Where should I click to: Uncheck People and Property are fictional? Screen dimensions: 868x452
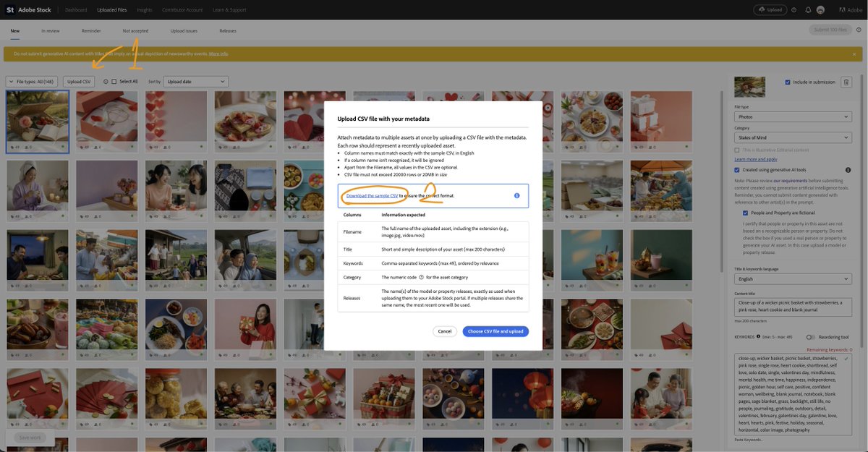pyautogui.click(x=746, y=213)
